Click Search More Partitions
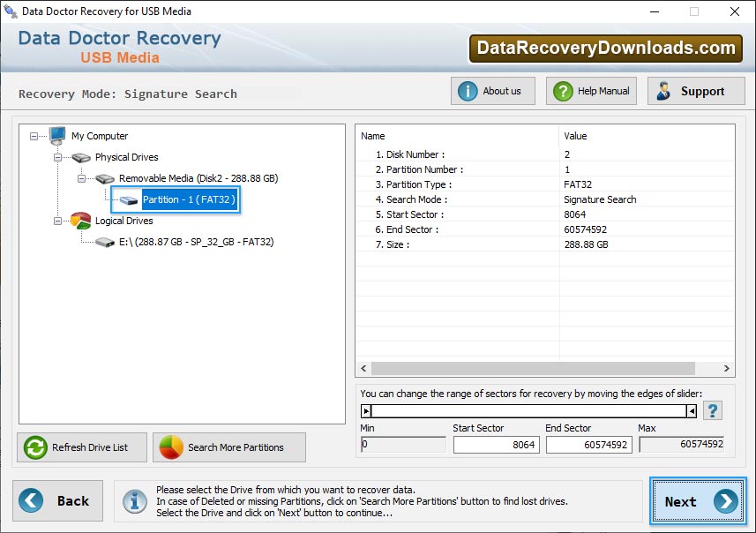This screenshot has height=533, width=756. pyautogui.click(x=229, y=447)
